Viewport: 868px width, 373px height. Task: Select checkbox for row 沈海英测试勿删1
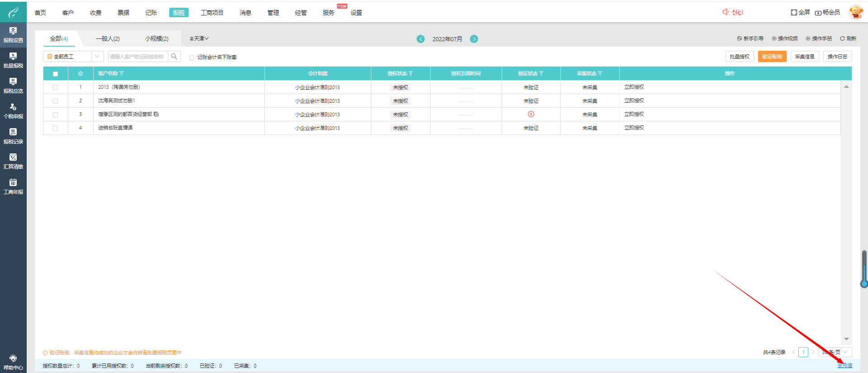55,101
